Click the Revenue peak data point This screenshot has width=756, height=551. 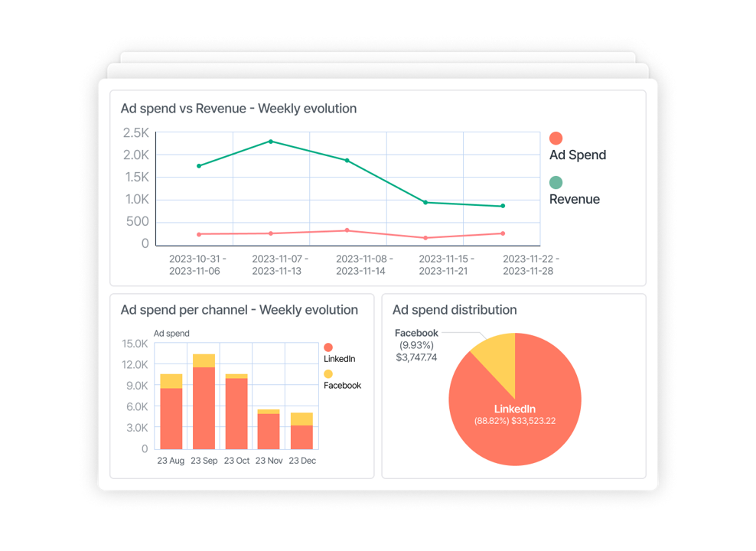point(270,142)
